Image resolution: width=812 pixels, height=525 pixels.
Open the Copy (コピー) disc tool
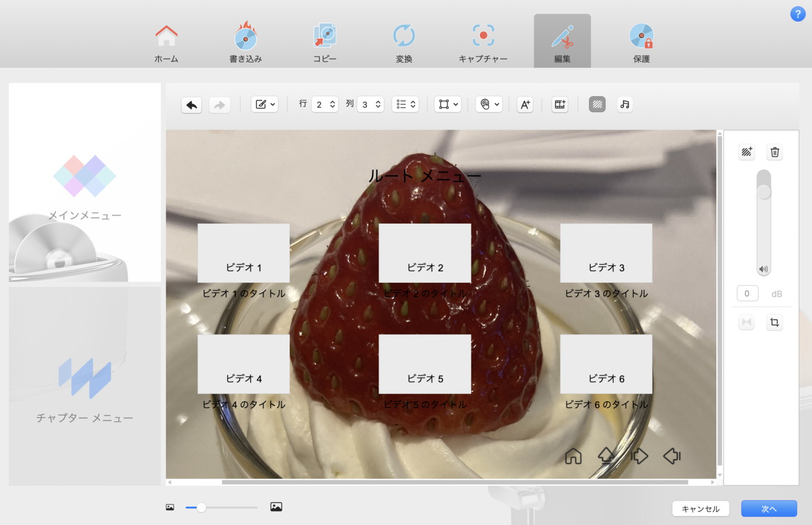click(324, 41)
